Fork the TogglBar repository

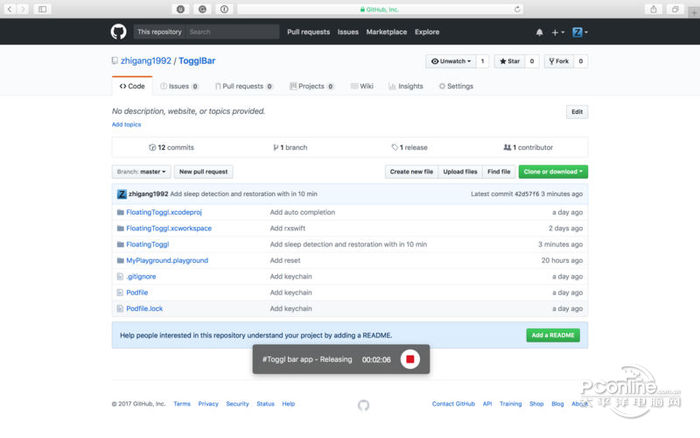click(x=558, y=61)
